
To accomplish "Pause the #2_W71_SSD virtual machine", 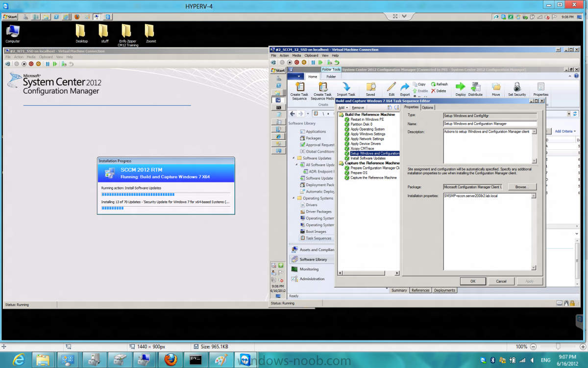I will [48, 64].
